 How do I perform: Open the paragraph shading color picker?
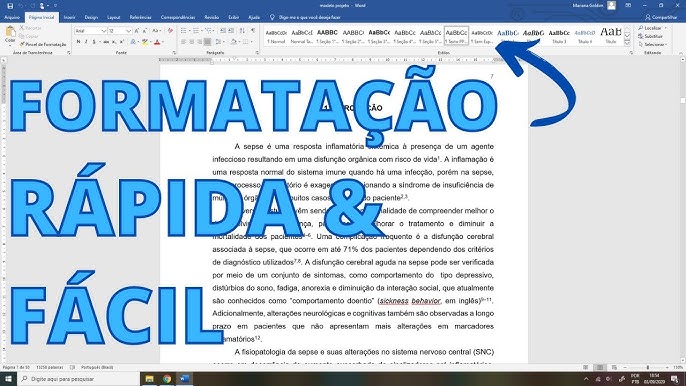240,42
